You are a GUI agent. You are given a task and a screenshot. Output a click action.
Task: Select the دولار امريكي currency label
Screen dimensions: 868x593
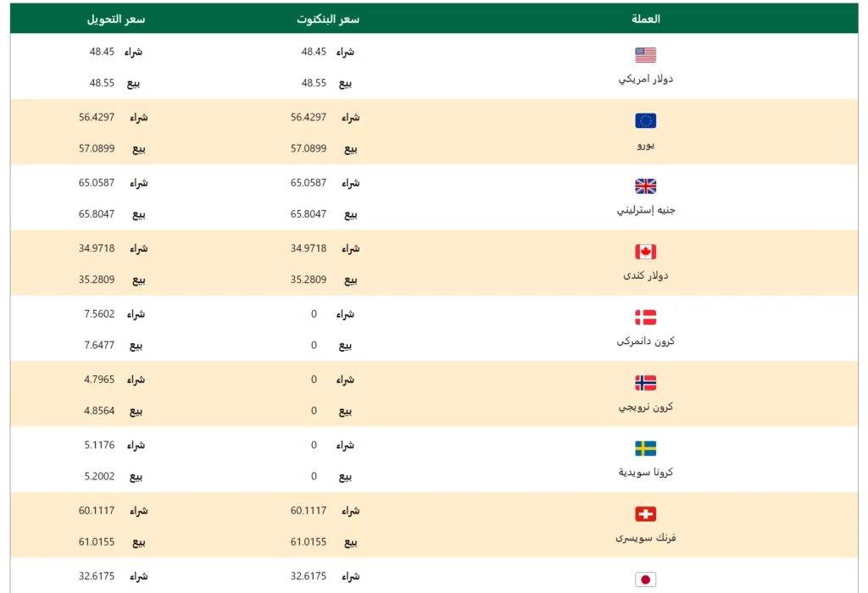click(x=646, y=79)
